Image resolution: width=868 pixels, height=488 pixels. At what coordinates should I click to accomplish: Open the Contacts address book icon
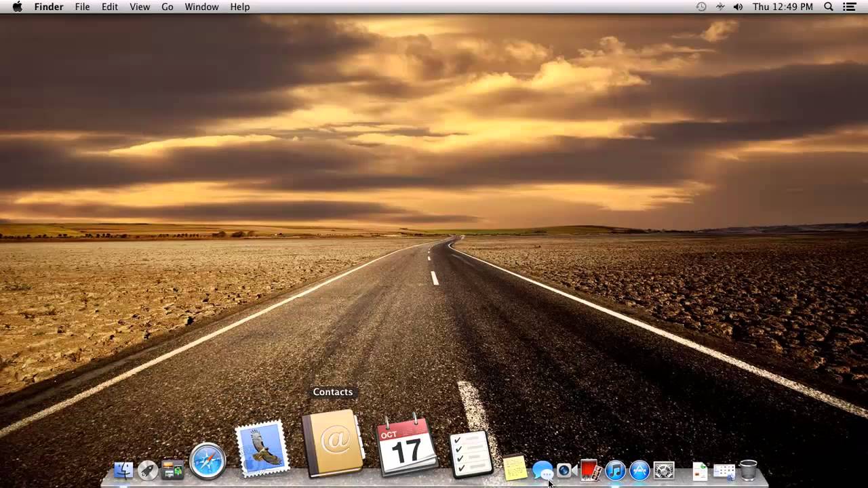point(333,443)
